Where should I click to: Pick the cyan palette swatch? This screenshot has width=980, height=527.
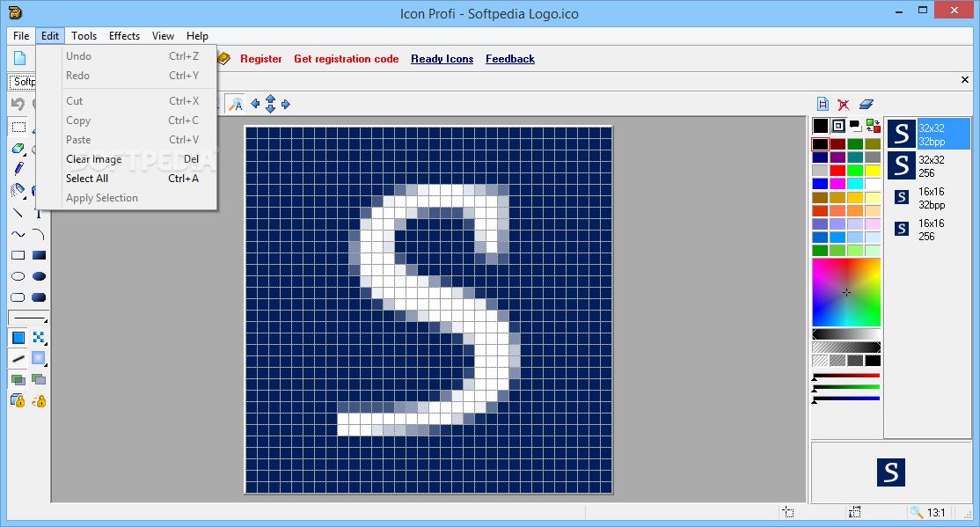[x=855, y=184]
